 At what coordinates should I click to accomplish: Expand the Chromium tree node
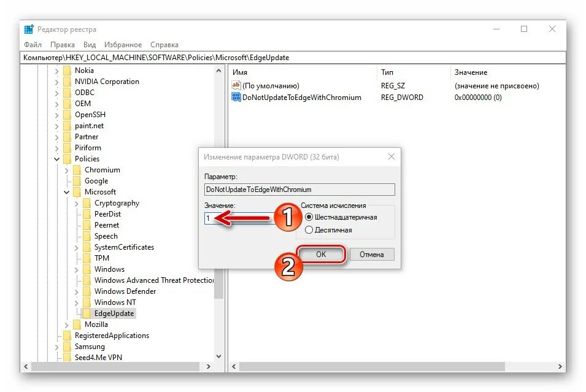[66, 170]
